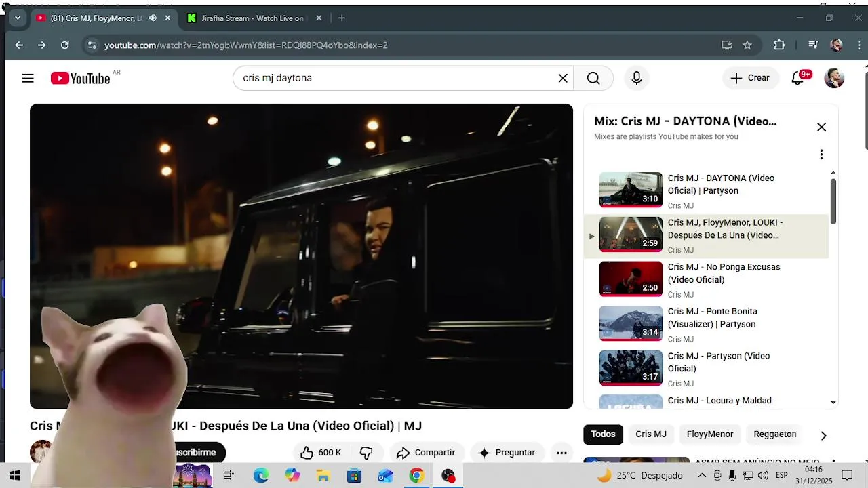
Task: Open Partyson (Video Oficial) thumbnail
Action: pos(631,368)
